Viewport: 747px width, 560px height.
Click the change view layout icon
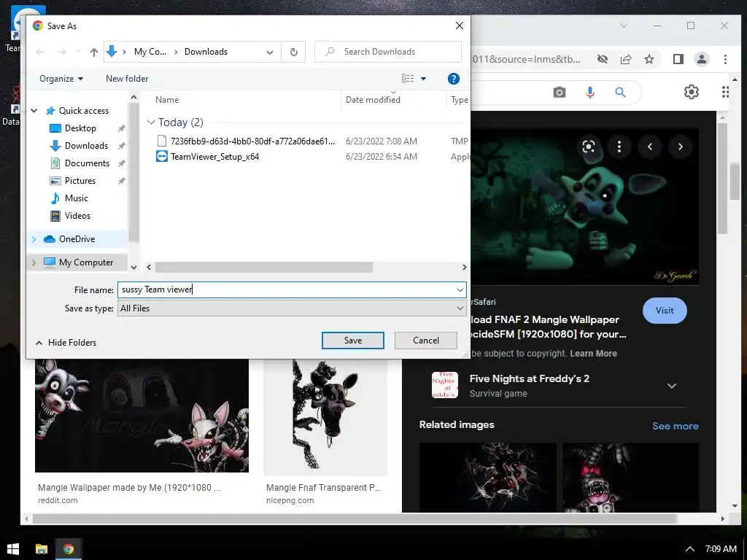[408, 79]
